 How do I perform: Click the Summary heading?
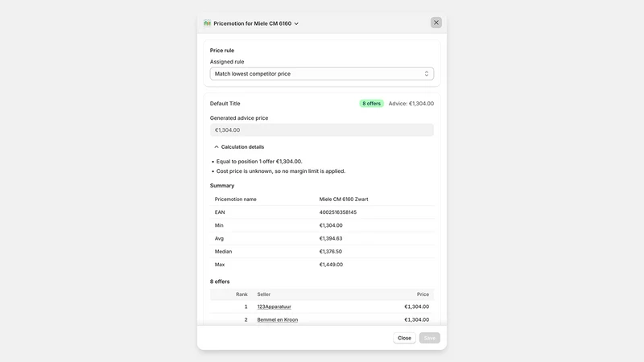point(222,186)
